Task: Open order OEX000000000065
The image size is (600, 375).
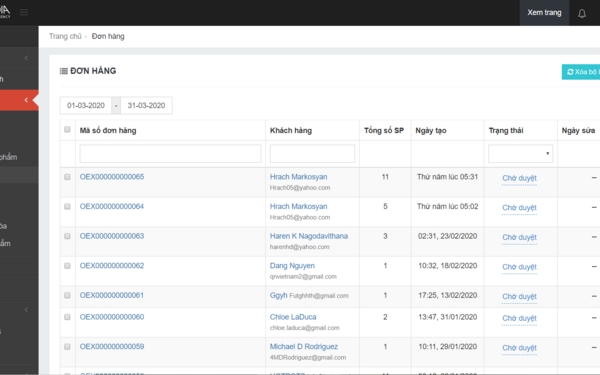Action: click(112, 177)
